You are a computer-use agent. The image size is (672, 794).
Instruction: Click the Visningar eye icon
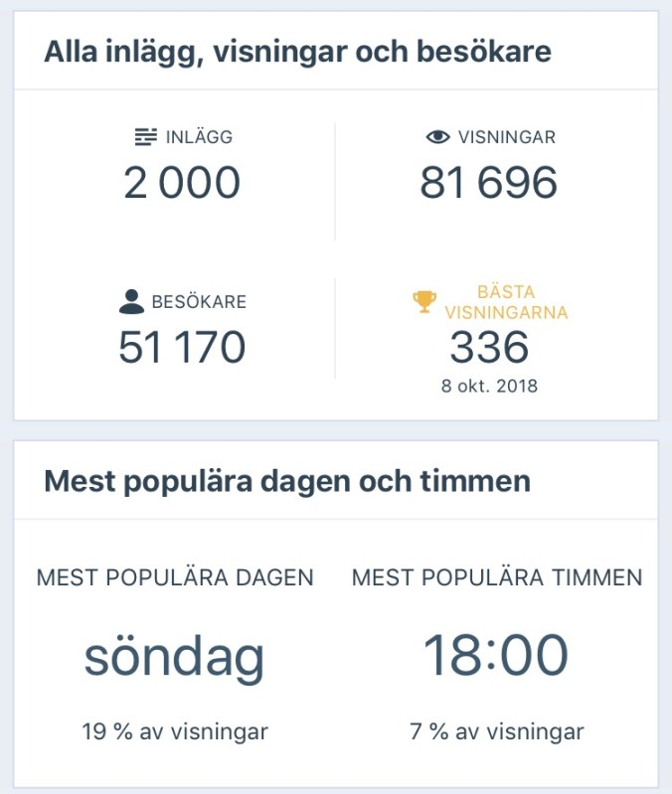[438, 137]
